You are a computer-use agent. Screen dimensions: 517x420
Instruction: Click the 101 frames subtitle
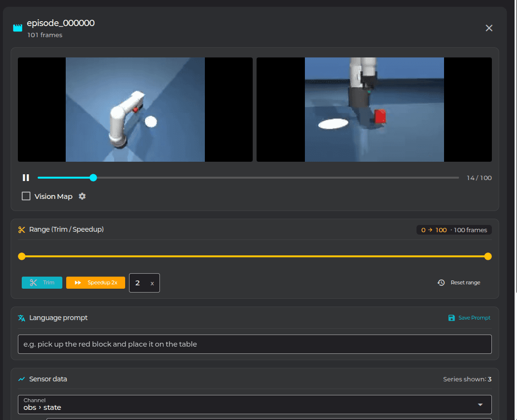(45, 35)
